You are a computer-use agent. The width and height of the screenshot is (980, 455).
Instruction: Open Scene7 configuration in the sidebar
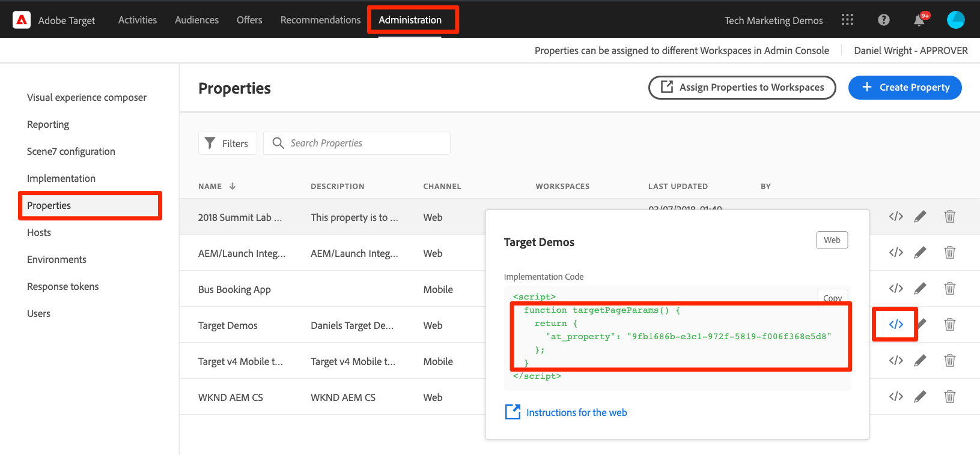(71, 151)
